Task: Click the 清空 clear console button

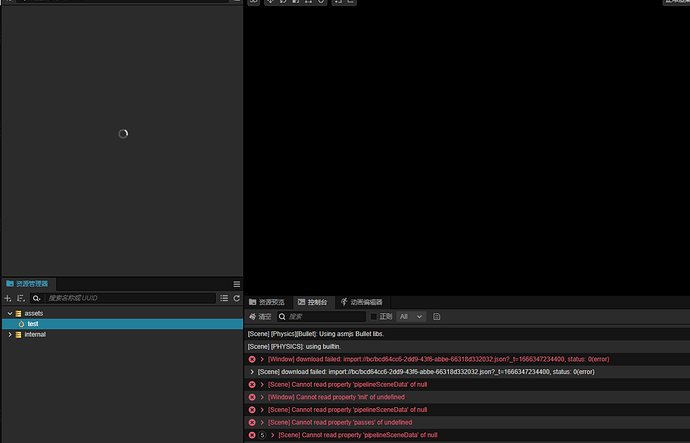Action: [x=260, y=317]
